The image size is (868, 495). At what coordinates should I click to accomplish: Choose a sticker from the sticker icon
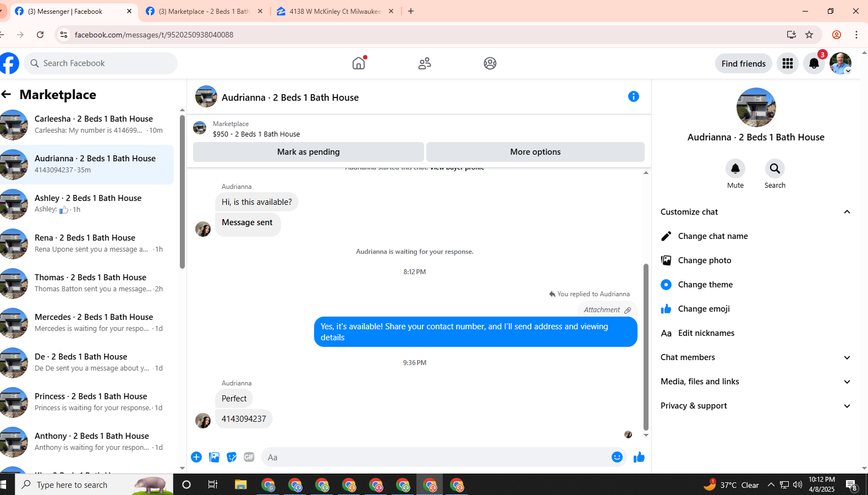232,457
